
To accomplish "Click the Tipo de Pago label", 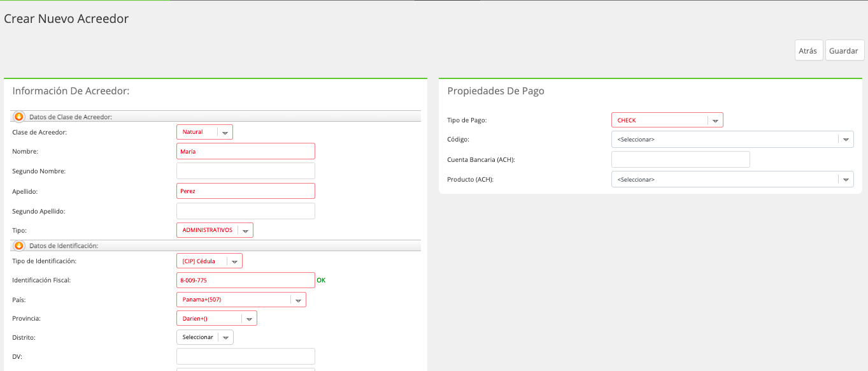I will [x=467, y=120].
